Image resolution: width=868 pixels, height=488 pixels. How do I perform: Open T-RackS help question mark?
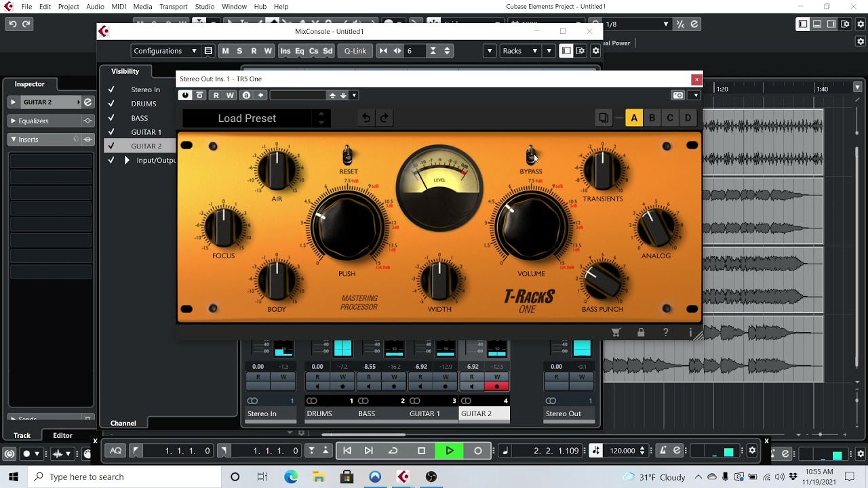(666, 332)
